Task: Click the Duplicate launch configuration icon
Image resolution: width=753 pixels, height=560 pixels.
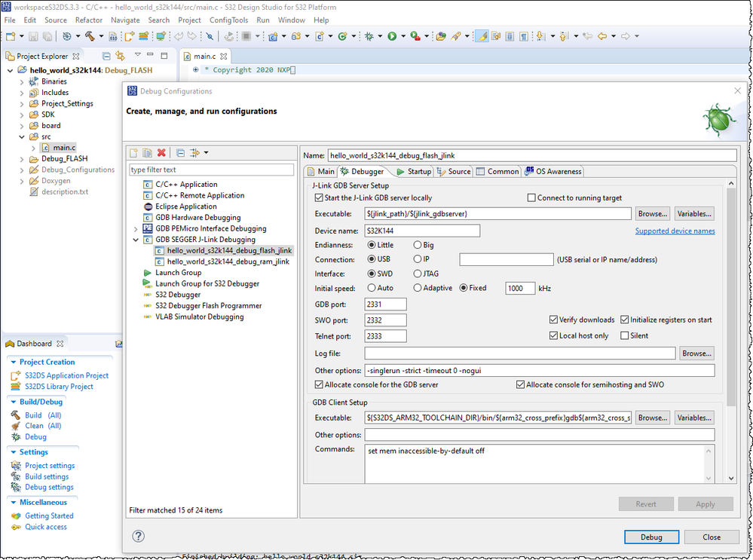Action: (x=148, y=153)
